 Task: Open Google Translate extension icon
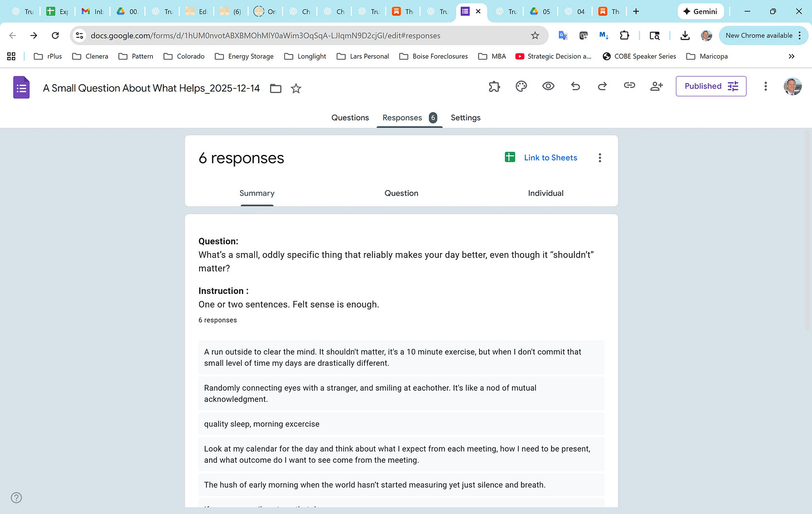563,35
